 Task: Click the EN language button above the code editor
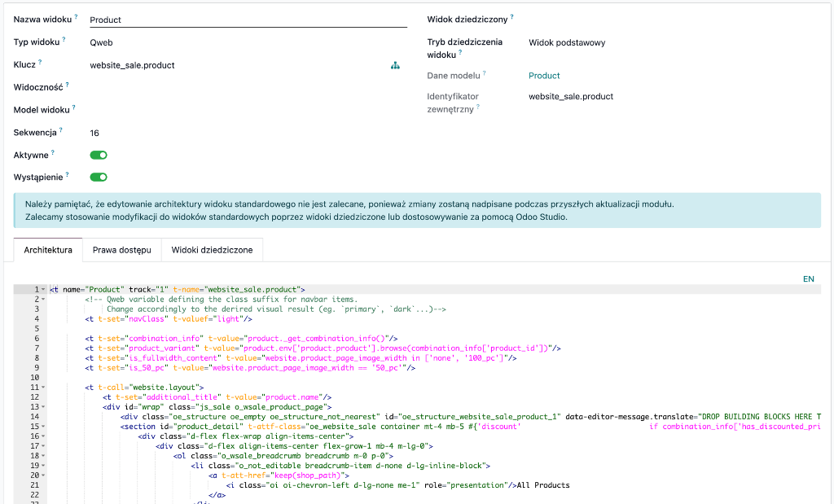point(808,278)
